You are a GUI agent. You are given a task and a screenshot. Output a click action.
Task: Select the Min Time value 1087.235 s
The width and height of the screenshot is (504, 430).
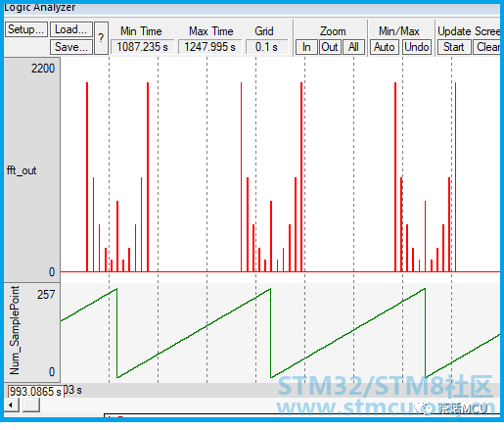[142, 47]
